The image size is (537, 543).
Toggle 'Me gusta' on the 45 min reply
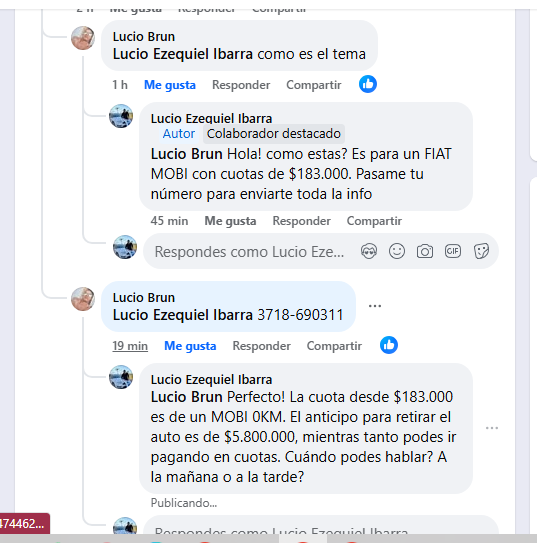[x=230, y=221]
